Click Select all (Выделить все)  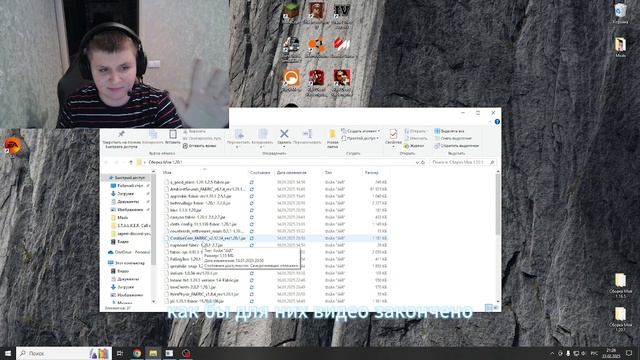(449, 131)
